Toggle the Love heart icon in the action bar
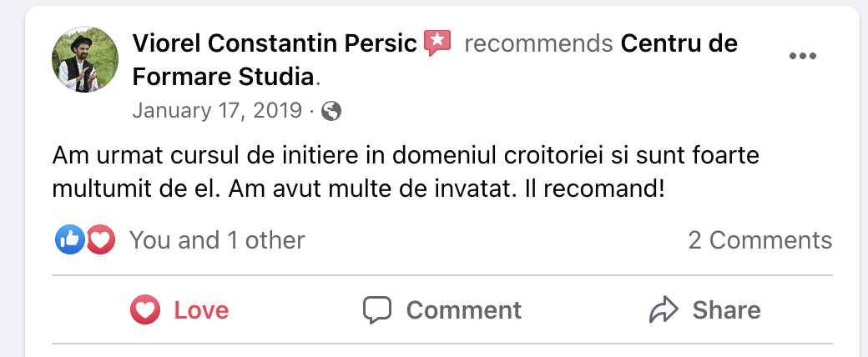Image resolution: width=868 pixels, height=357 pixels. coord(145,310)
